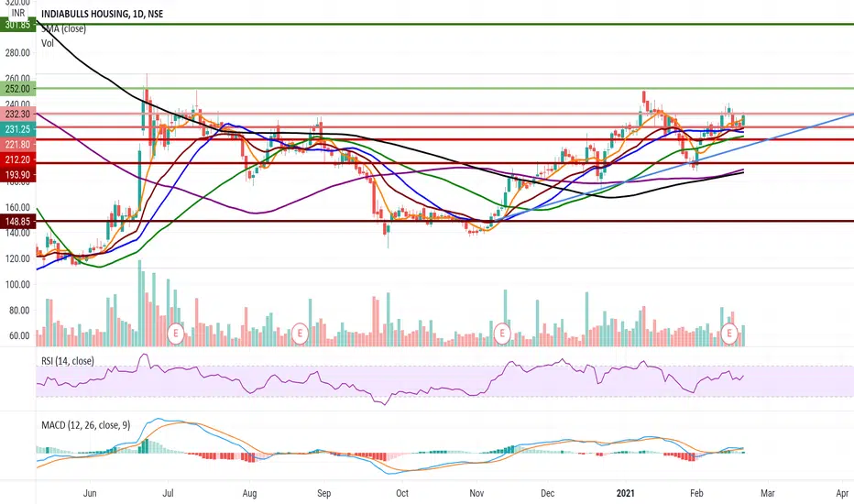Select the SMA (close) indicator legend

point(64,29)
